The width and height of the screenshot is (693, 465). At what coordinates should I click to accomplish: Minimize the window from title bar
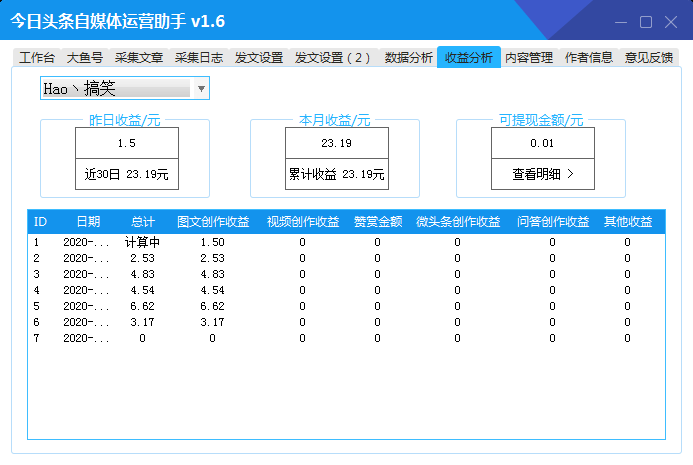coord(622,22)
